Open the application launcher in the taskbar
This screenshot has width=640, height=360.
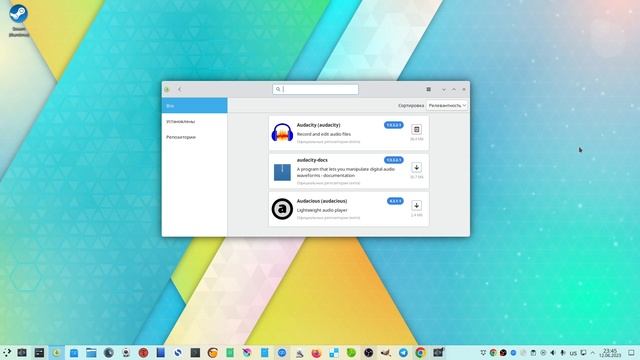point(7,352)
